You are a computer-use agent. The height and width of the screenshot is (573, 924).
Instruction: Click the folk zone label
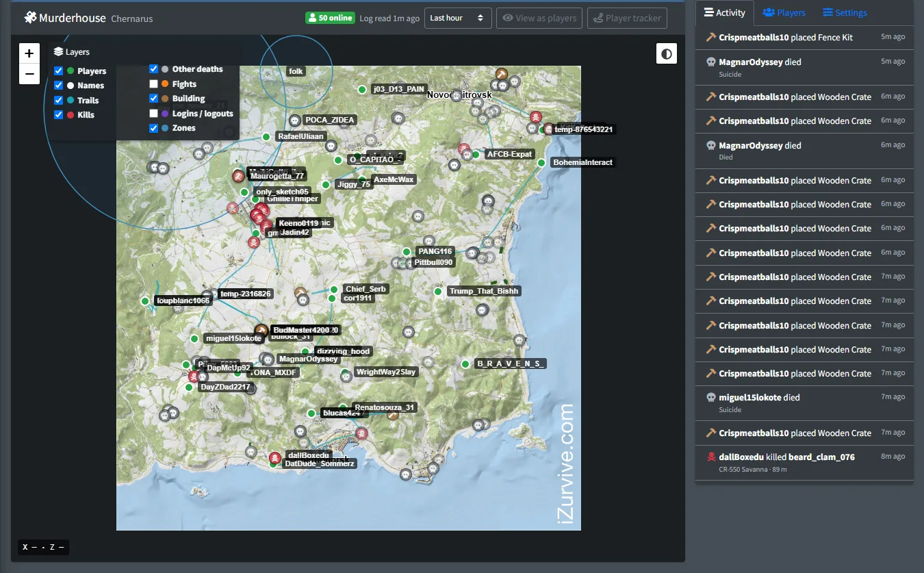[296, 71]
